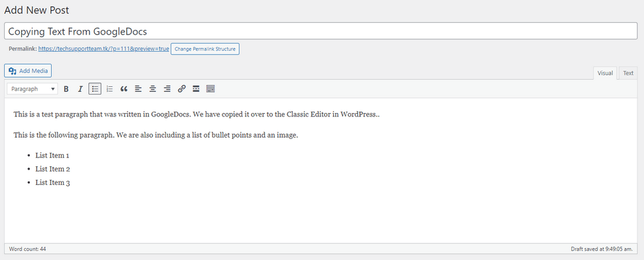Open the Paragraph format dropdown
This screenshot has width=644, height=260.
coord(33,89)
